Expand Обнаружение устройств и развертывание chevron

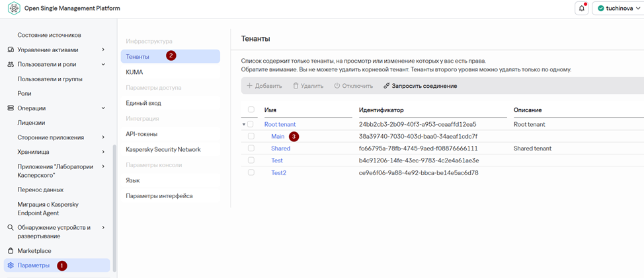tap(104, 227)
